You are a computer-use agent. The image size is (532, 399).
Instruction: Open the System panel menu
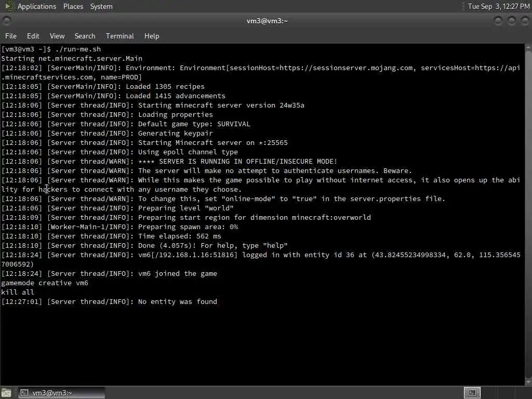[x=101, y=6]
